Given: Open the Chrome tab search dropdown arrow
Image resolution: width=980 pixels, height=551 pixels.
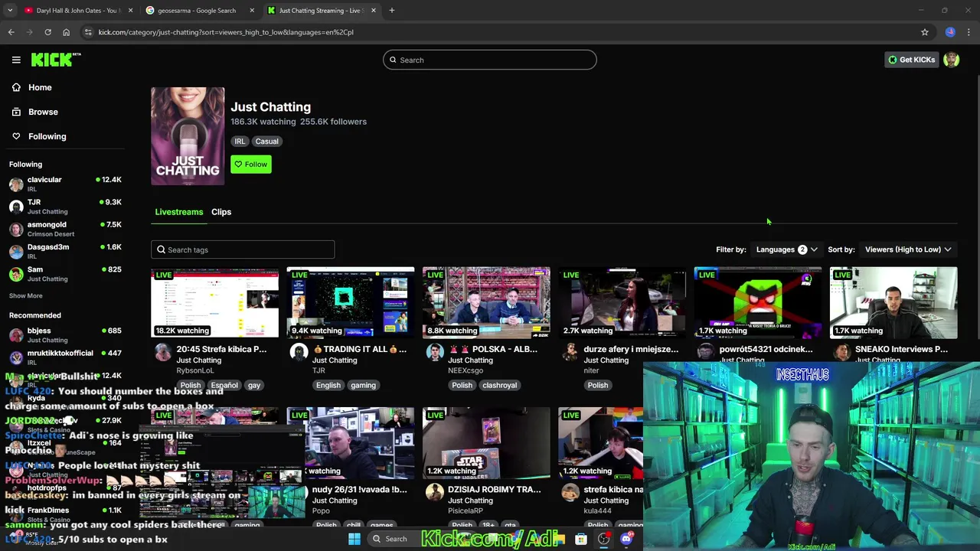Looking at the screenshot, I should (x=10, y=10).
